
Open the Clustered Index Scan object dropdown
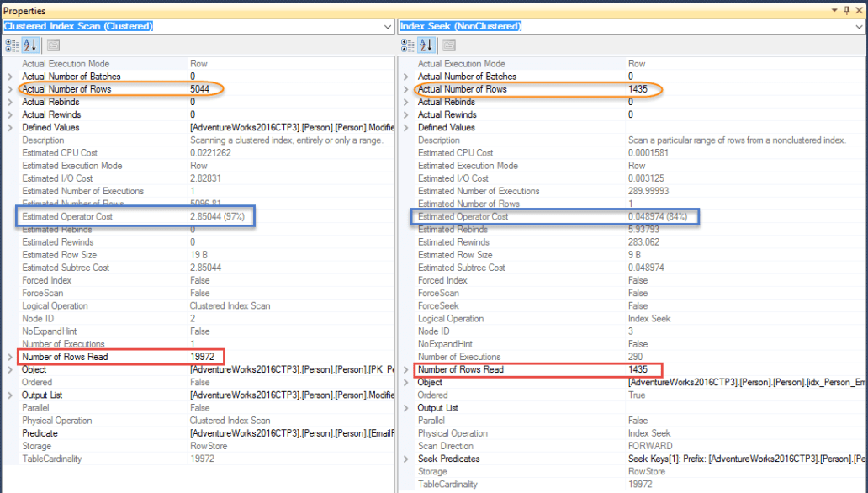(x=388, y=27)
